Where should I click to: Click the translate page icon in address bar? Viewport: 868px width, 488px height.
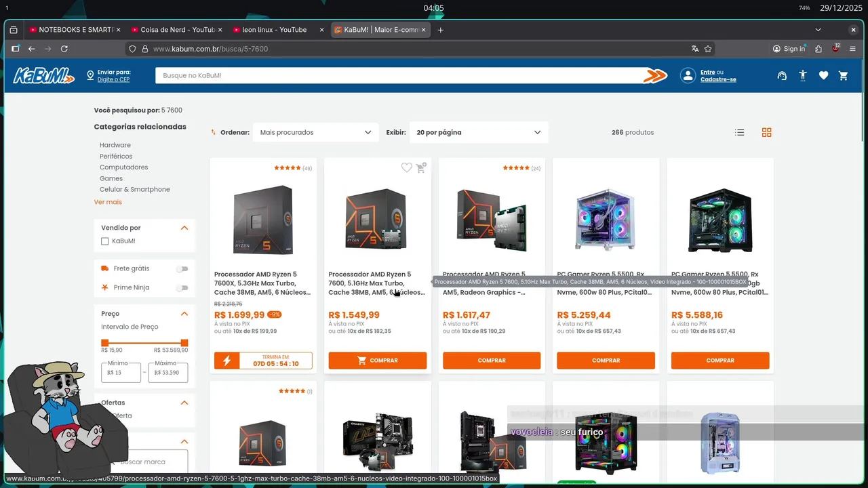695,49
